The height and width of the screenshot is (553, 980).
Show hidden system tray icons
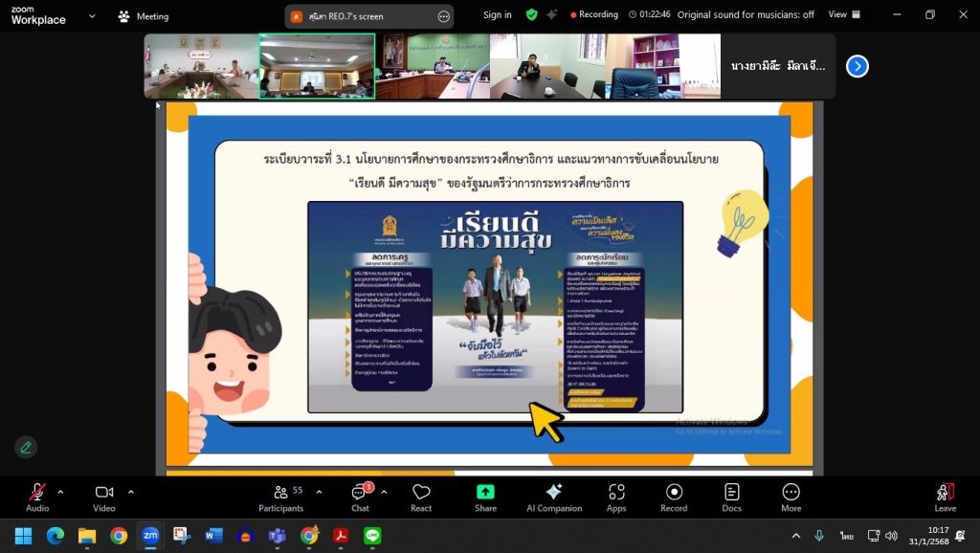click(795, 536)
